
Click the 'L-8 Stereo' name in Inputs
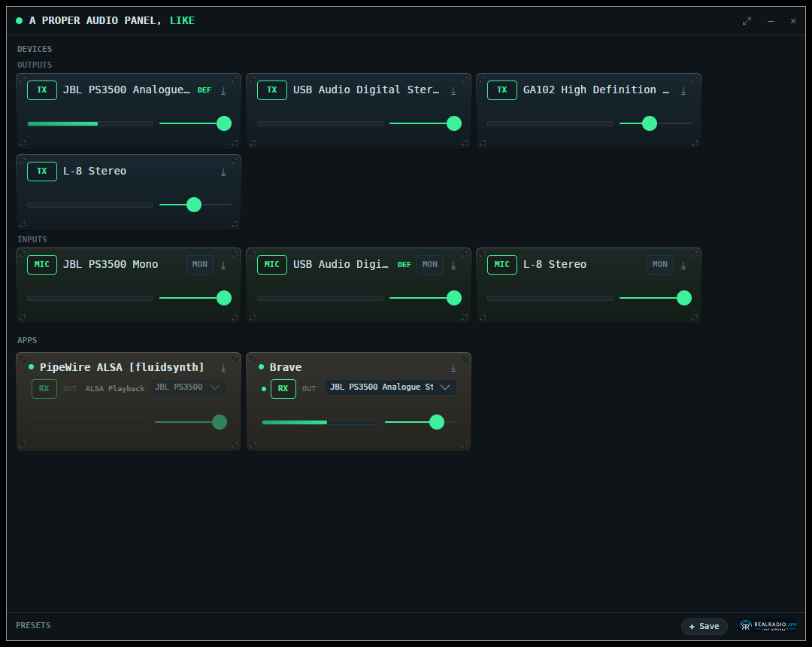pyautogui.click(x=555, y=264)
